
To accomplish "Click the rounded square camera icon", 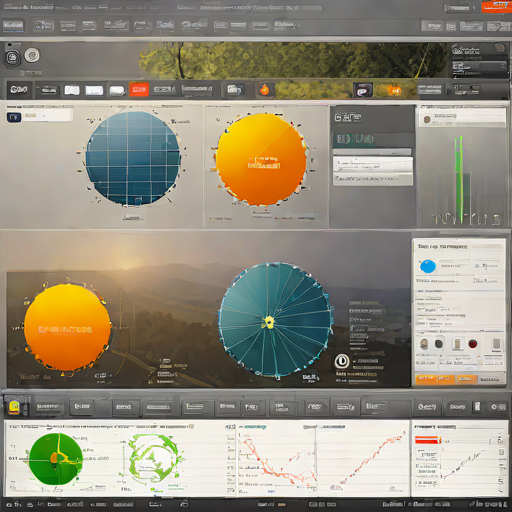I will (x=13, y=58).
